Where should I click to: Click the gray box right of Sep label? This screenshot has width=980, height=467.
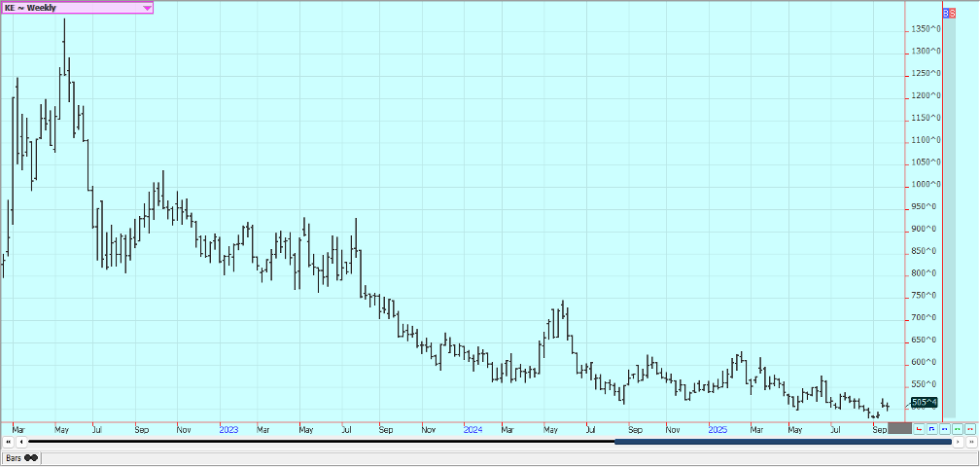(x=899, y=428)
